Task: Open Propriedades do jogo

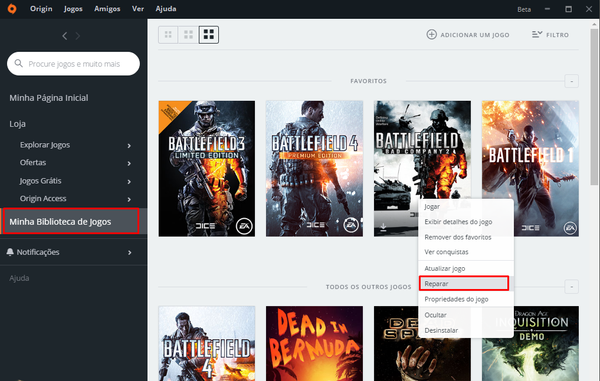Action: (466, 299)
